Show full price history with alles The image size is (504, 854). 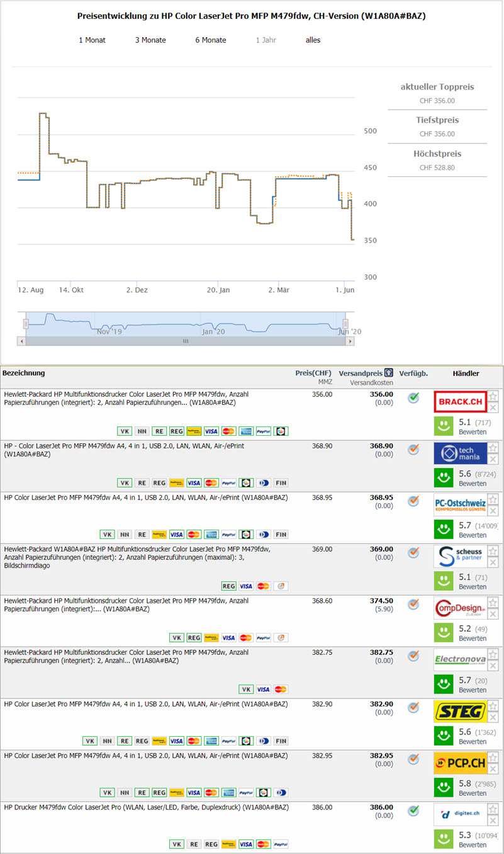click(x=313, y=40)
